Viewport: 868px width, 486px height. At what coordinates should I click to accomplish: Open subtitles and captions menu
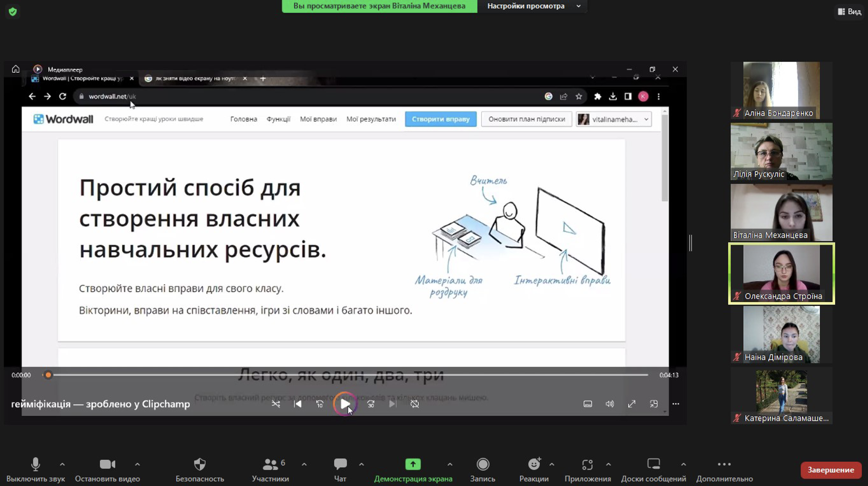click(588, 404)
